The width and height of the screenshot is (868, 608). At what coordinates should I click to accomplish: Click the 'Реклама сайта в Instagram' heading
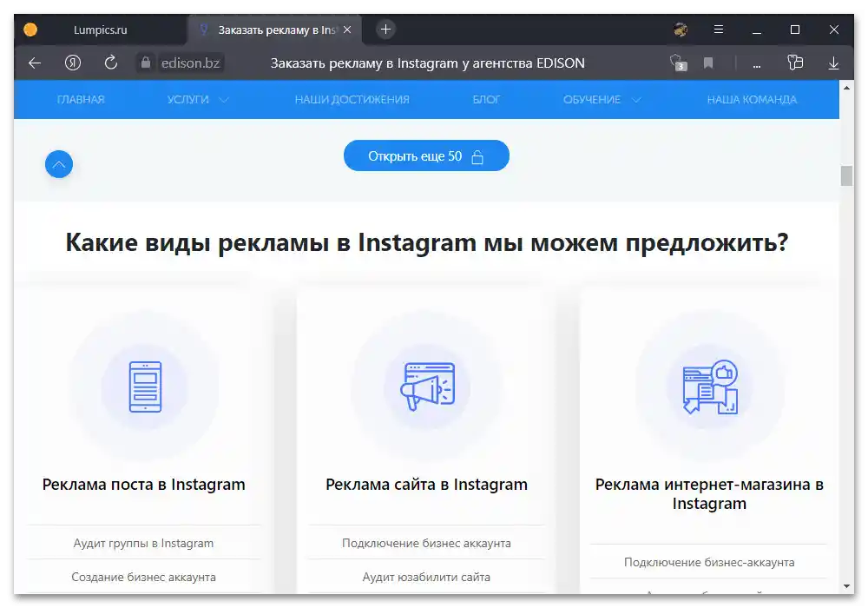pyautogui.click(x=426, y=485)
